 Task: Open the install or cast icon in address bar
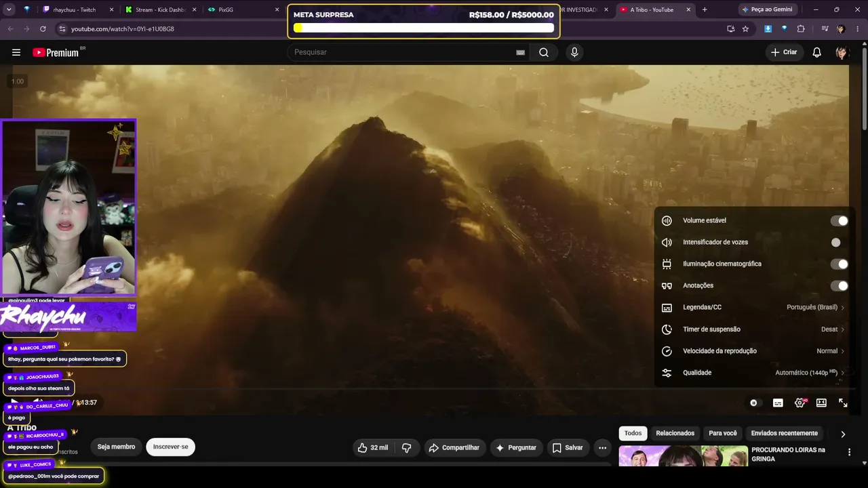click(x=730, y=29)
